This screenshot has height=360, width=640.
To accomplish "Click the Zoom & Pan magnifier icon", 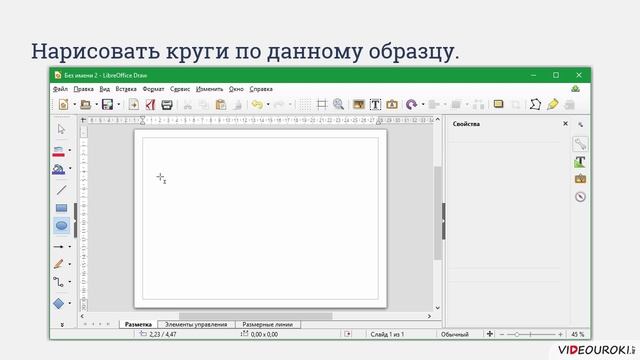I will (338, 104).
